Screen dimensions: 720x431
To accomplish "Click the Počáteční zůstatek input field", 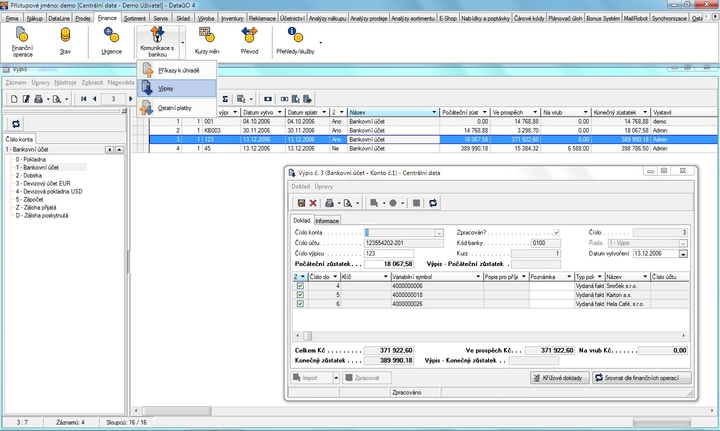I will (389, 264).
